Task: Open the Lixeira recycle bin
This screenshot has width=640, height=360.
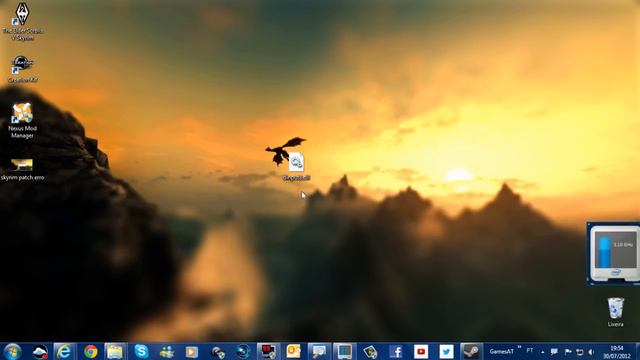Action: click(616, 312)
